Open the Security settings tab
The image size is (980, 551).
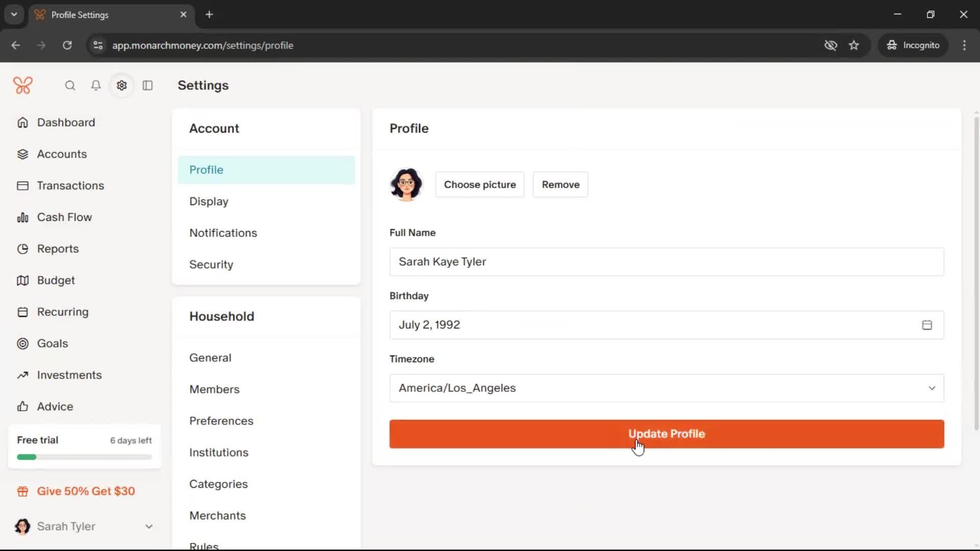(211, 264)
